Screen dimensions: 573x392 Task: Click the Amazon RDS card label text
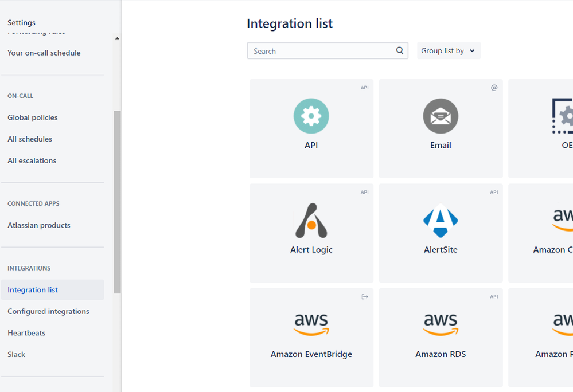(441, 354)
